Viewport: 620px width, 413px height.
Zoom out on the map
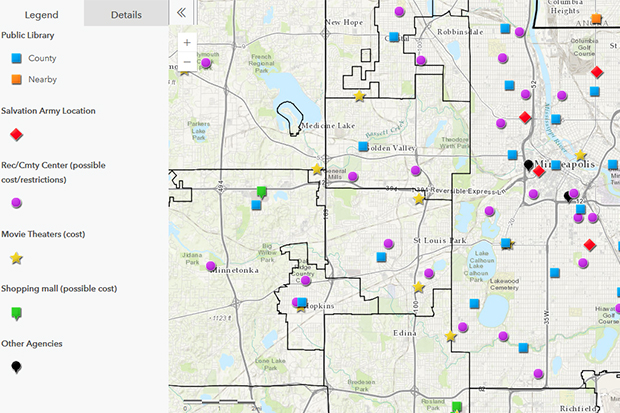[187, 62]
